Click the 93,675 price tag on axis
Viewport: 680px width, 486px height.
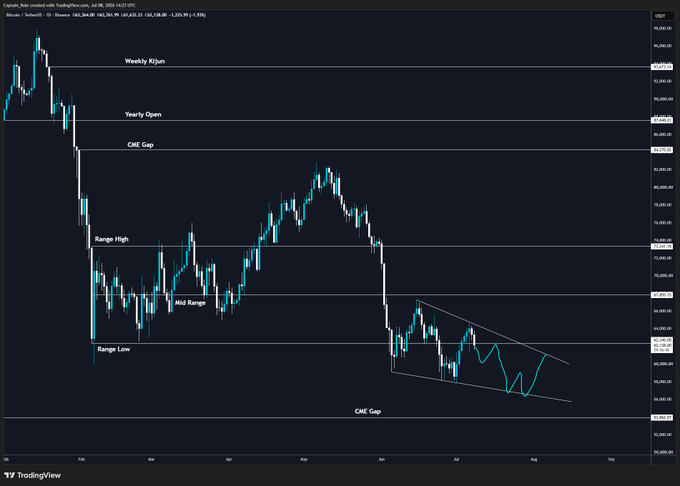(x=662, y=67)
